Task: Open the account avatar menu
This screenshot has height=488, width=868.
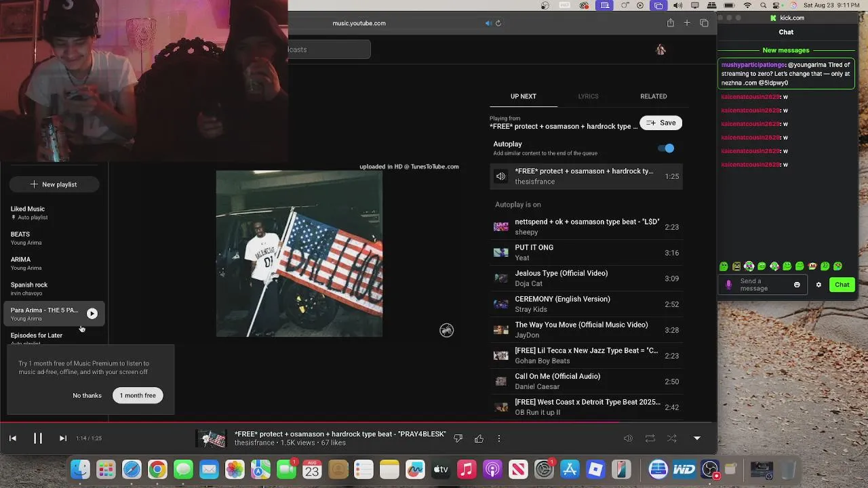Action: coord(661,49)
